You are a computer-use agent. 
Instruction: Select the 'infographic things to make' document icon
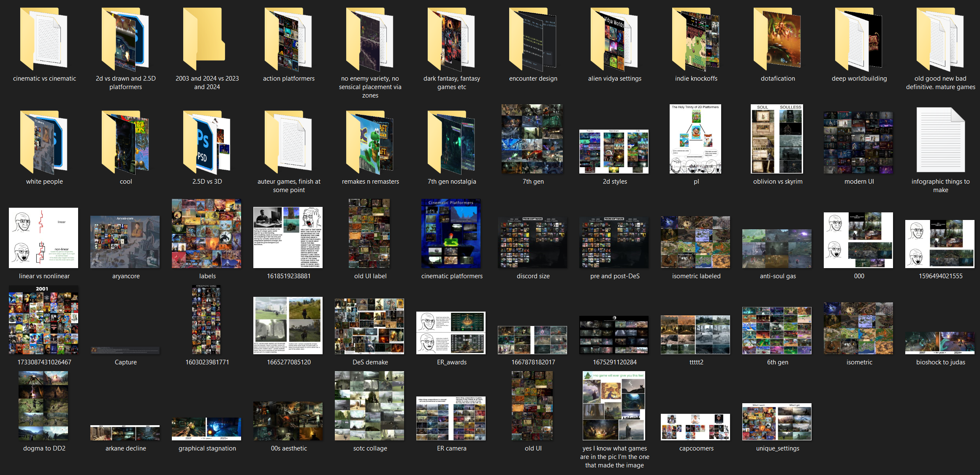pyautogui.click(x=940, y=140)
